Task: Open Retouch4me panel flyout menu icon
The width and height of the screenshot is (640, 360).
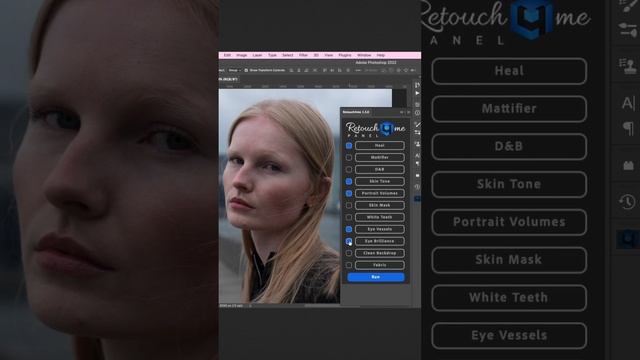Action: pos(408,112)
